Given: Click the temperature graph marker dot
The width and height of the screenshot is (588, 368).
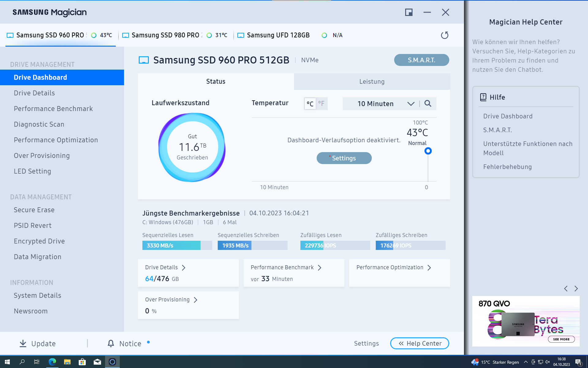Looking at the screenshot, I should coord(428,151).
